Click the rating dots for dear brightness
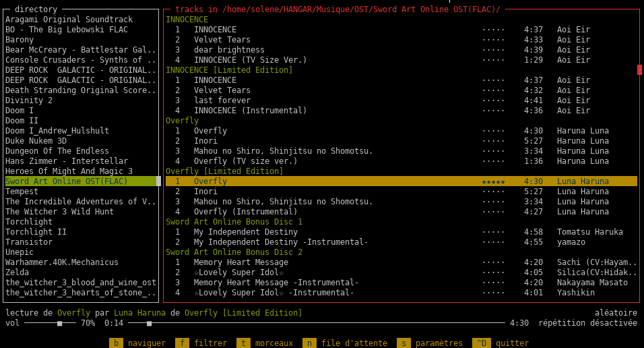Image resolution: width=644 pixels, height=348 pixels. 493,50
